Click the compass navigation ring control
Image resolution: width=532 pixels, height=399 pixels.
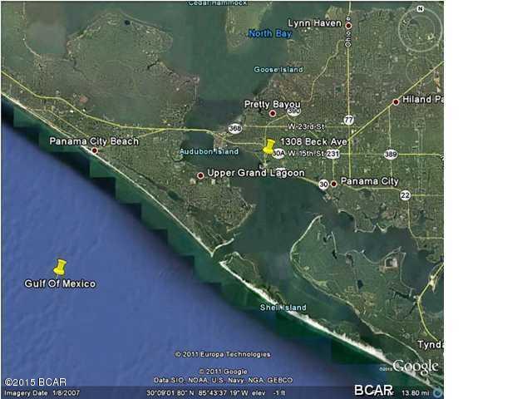(420, 30)
